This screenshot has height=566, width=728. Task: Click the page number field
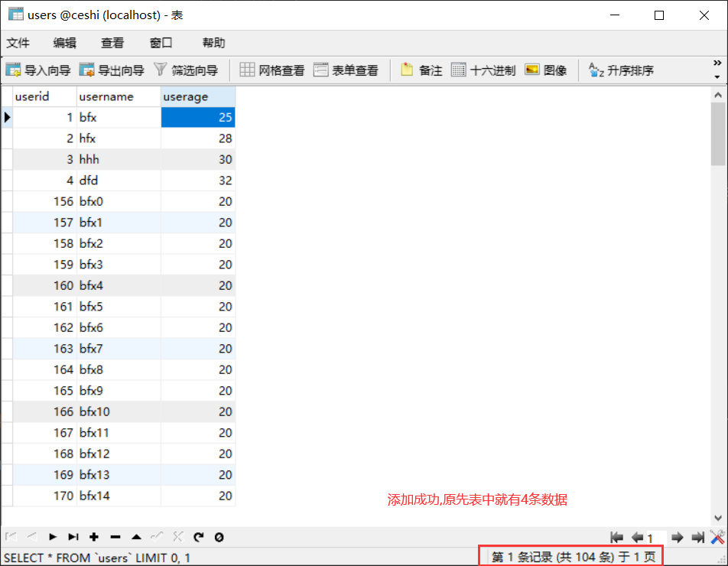[x=656, y=538]
